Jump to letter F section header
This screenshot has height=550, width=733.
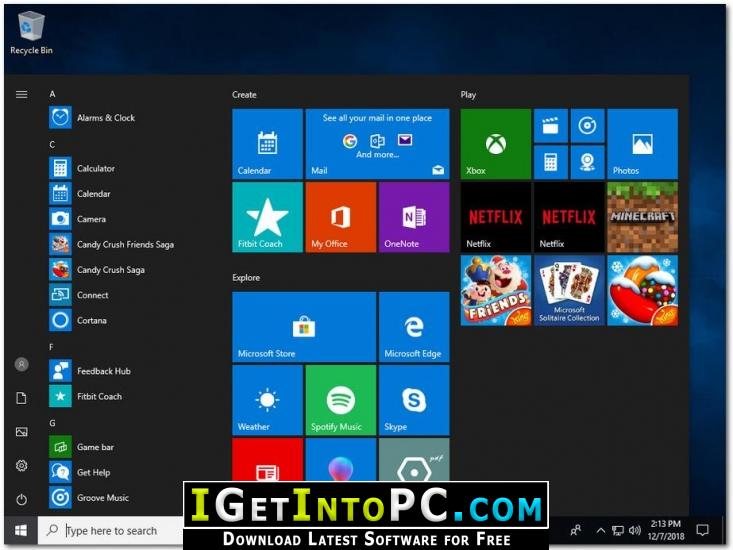coord(51,347)
